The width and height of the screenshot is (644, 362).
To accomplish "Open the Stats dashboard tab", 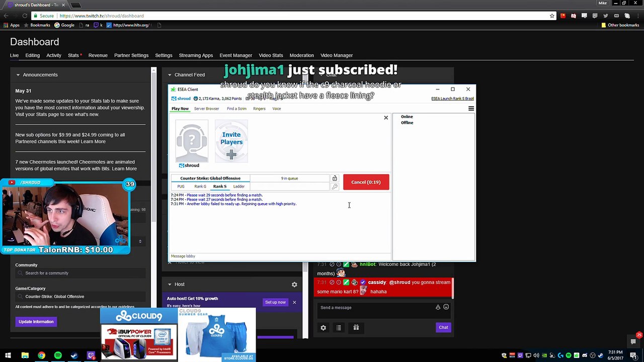I will (x=73, y=55).
